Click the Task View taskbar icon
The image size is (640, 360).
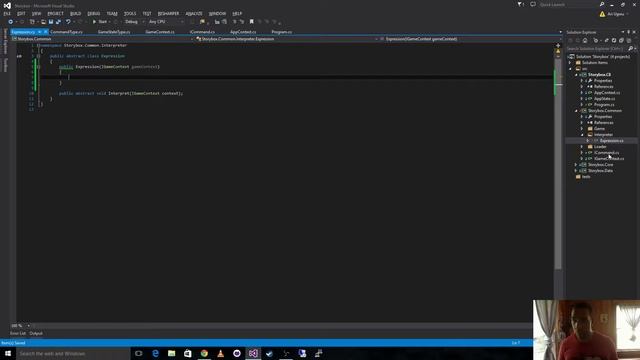tap(139, 353)
